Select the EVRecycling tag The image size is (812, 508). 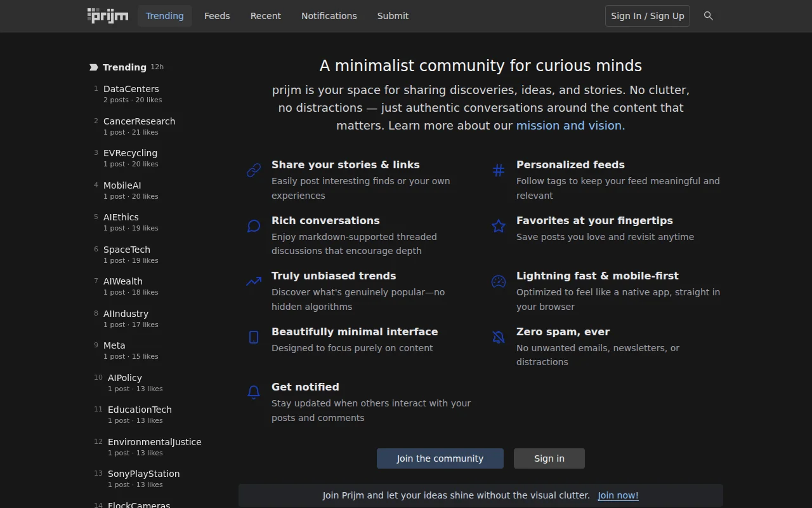click(131, 153)
